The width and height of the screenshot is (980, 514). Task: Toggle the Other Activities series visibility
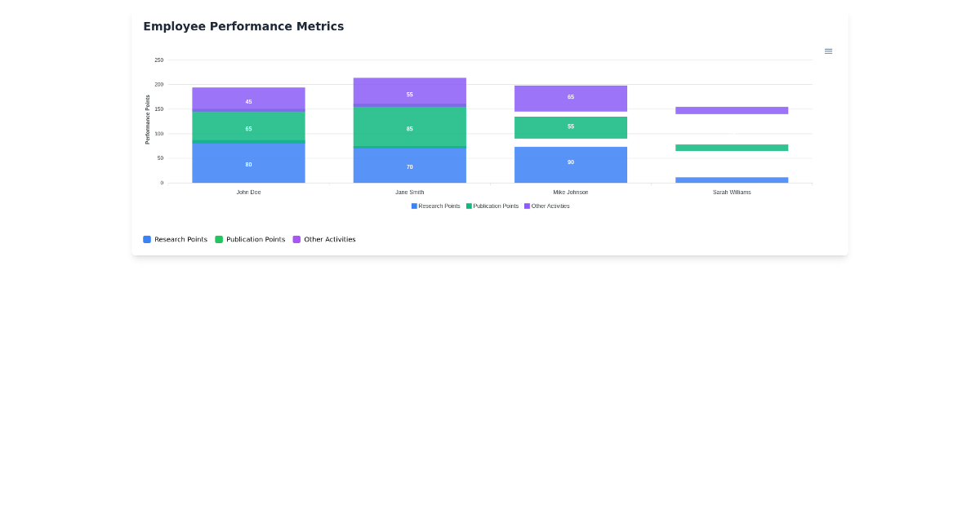(x=550, y=206)
